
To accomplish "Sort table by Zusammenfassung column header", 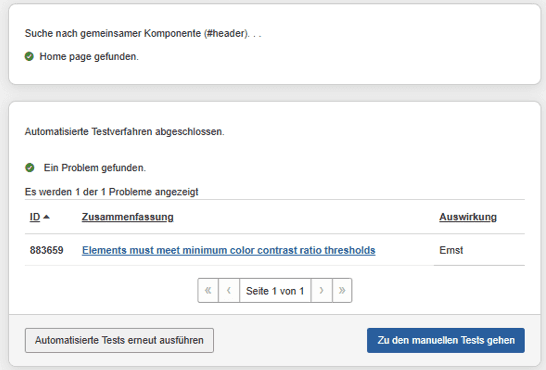I will [x=127, y=217].
